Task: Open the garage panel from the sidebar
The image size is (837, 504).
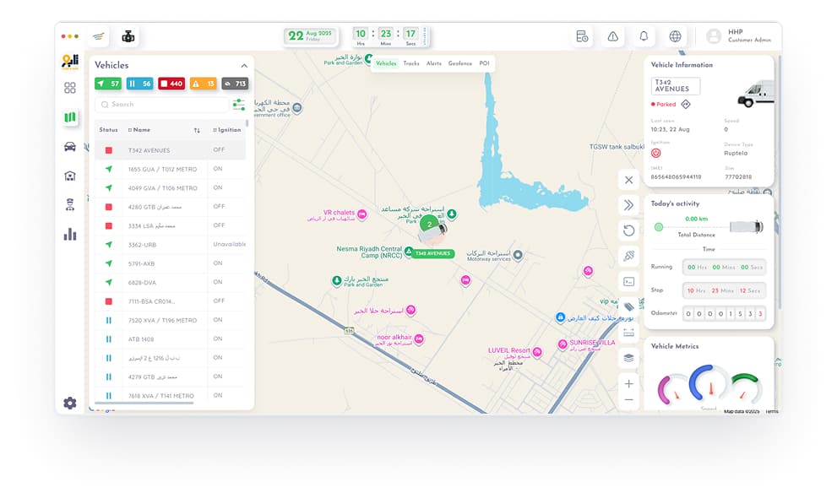Action: point(70,175)
